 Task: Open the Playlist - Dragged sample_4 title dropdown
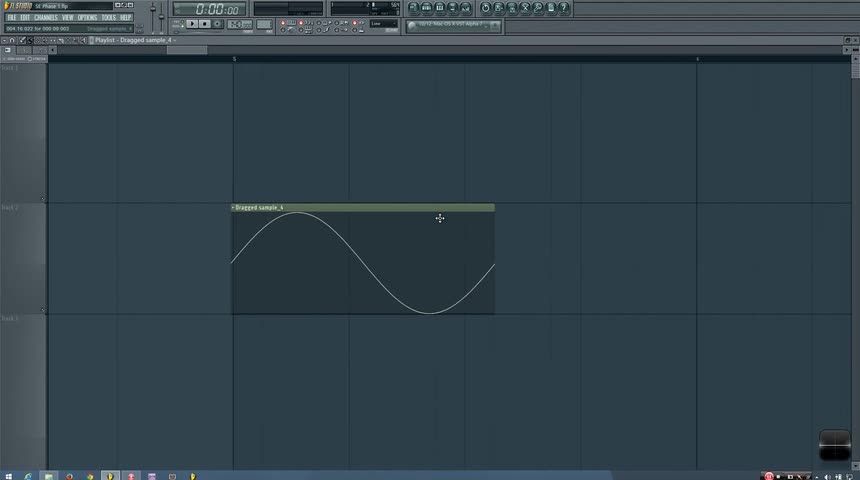[x=135, y=40]
